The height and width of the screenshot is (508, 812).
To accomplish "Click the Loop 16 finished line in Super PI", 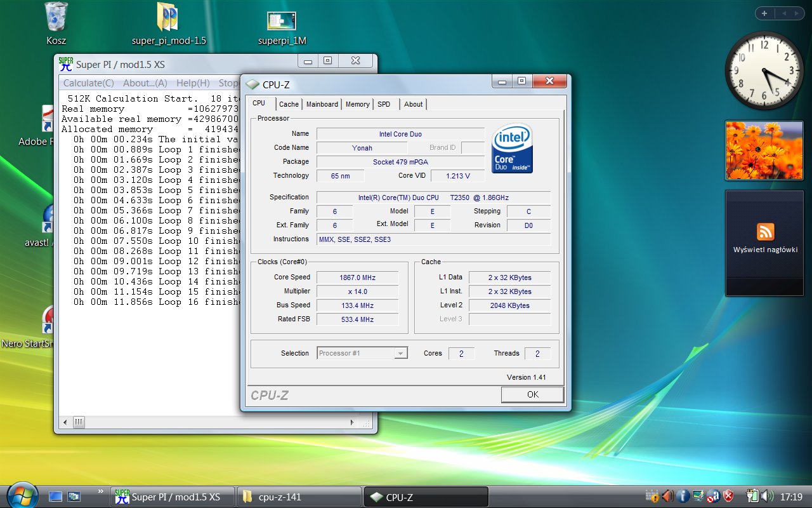I will click(157, 302).
